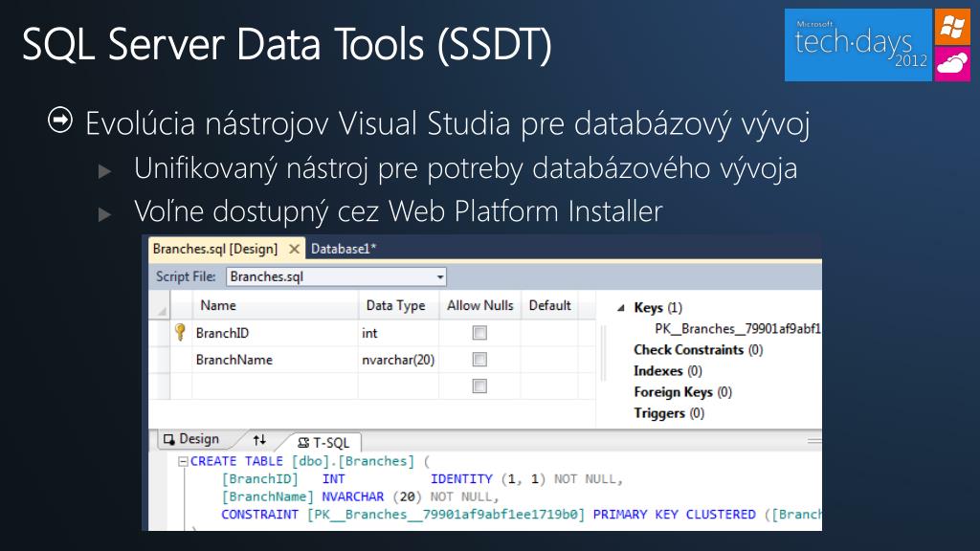980x551 pixels.
Task: Select the Foreign Keys (0) node
Action: click(682, 392)
